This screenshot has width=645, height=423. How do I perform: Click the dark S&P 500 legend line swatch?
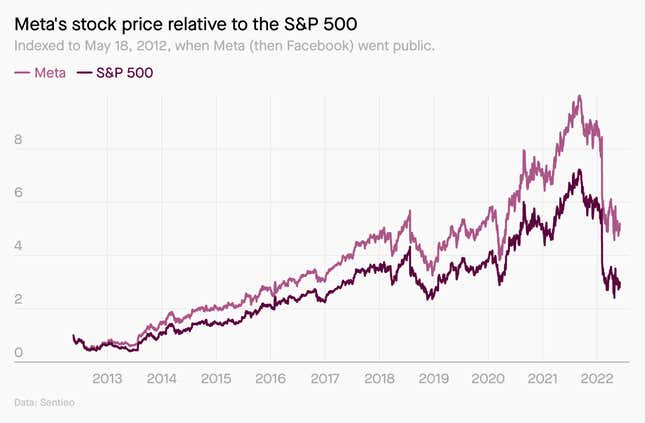(84, 73)
